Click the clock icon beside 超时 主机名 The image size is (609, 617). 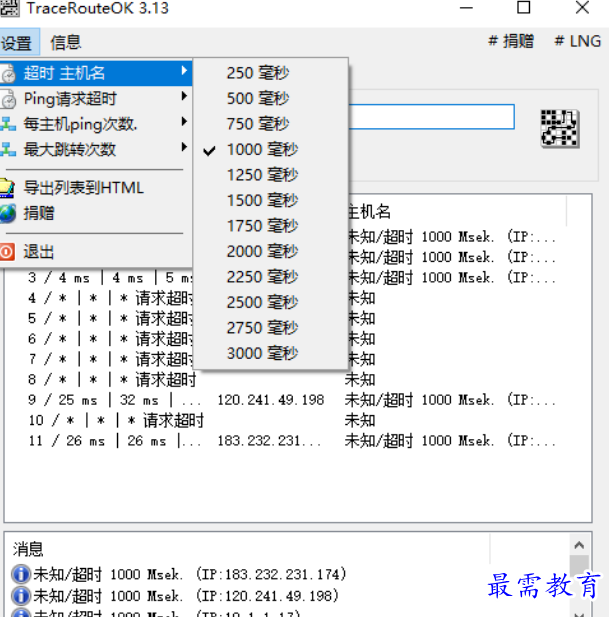(8, 74)
